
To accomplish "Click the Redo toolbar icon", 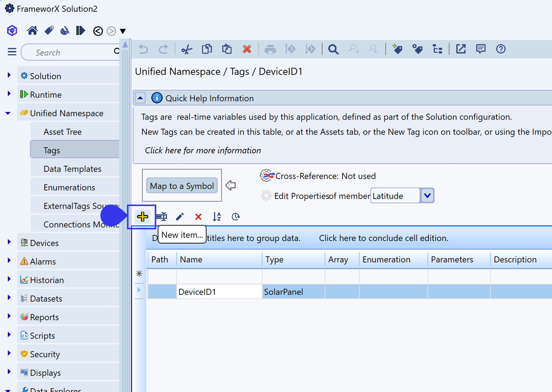I will coord(163,49).
